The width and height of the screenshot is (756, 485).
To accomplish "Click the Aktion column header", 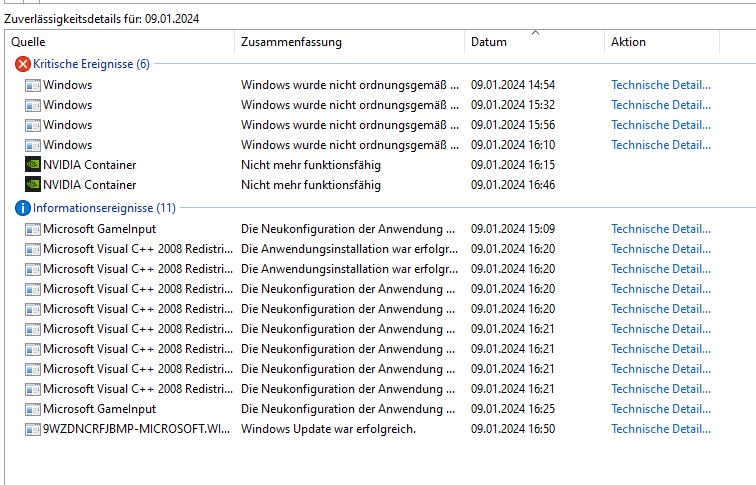I will 628,42.
